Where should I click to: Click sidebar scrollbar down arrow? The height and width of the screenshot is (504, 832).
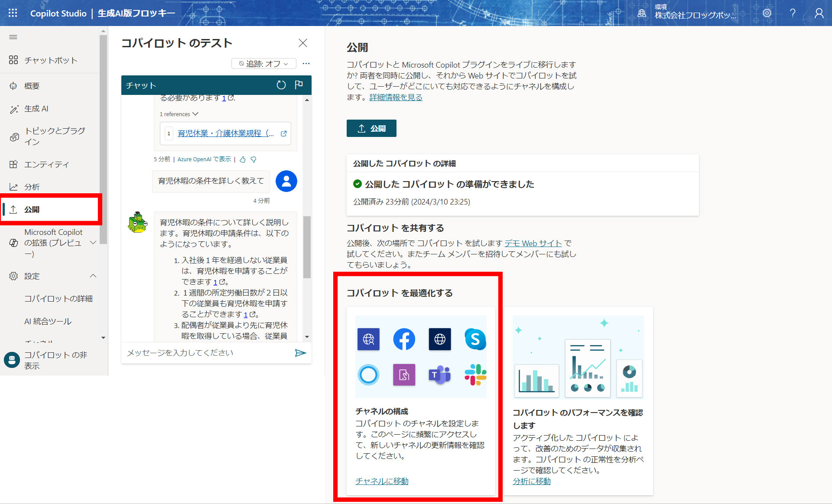pos(103,338)
